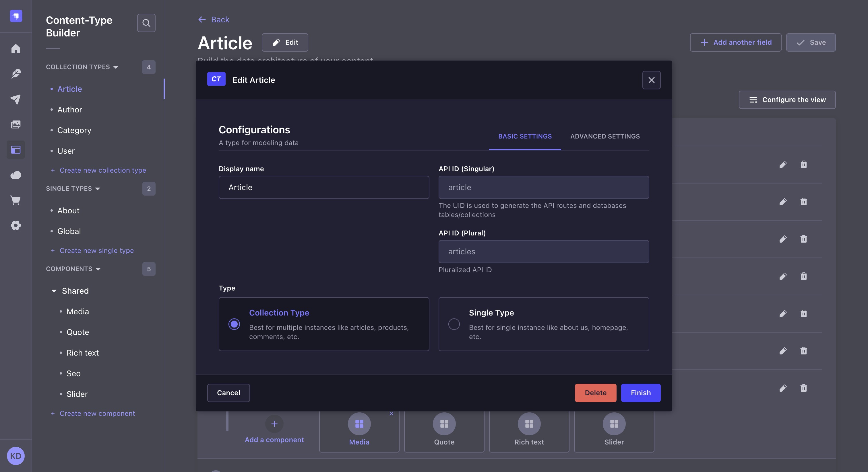Switch to the Advanced Settings tab
Screen dimensions: 868x472
coord(605,136)
